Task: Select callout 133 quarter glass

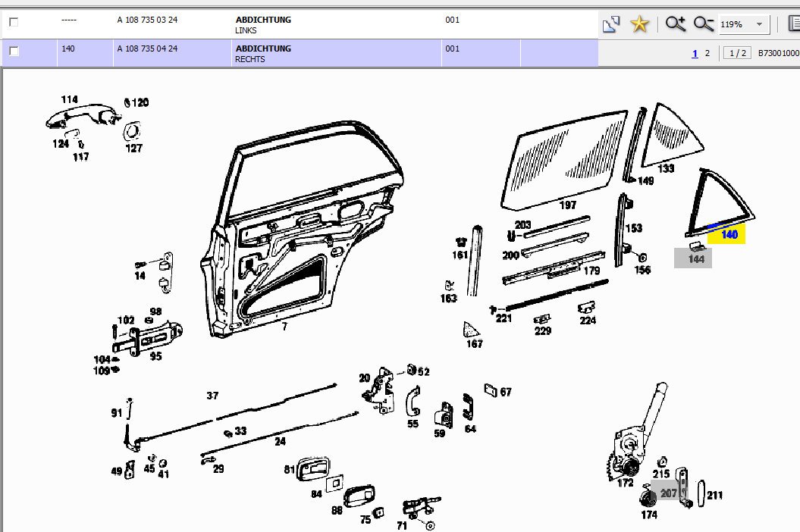Action: tap(666, 168)
